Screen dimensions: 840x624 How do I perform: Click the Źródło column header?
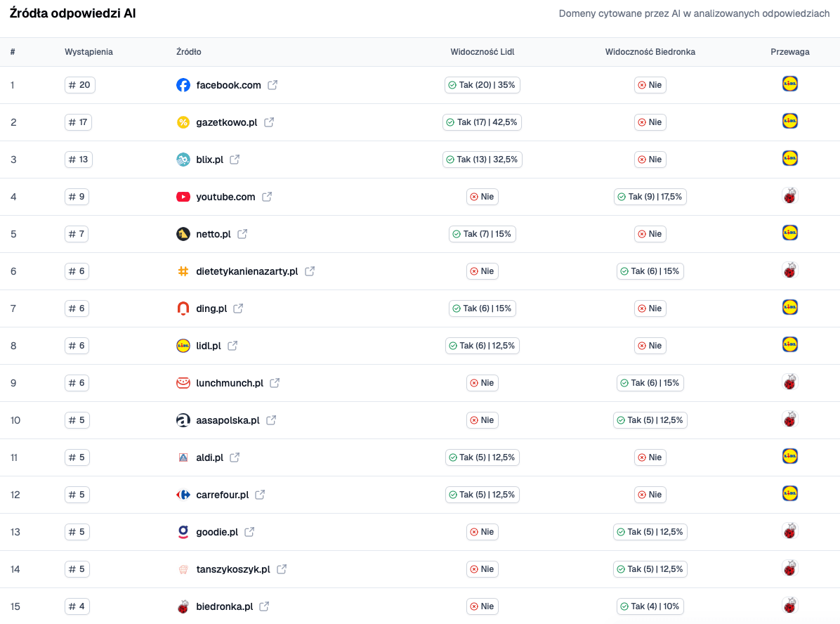pyautogui.click(x=188, y=52)
